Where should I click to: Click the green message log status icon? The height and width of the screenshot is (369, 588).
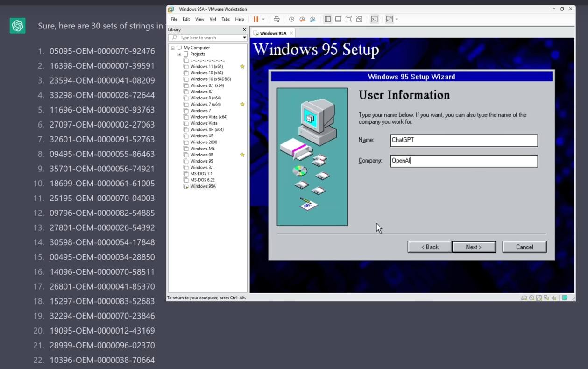[x=565, y=298]
